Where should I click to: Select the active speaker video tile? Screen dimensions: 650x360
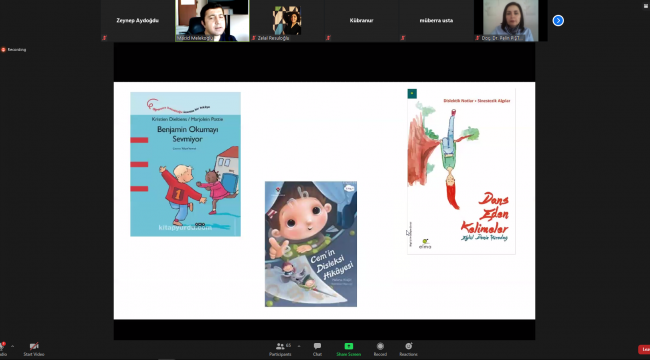pos(212,21)
